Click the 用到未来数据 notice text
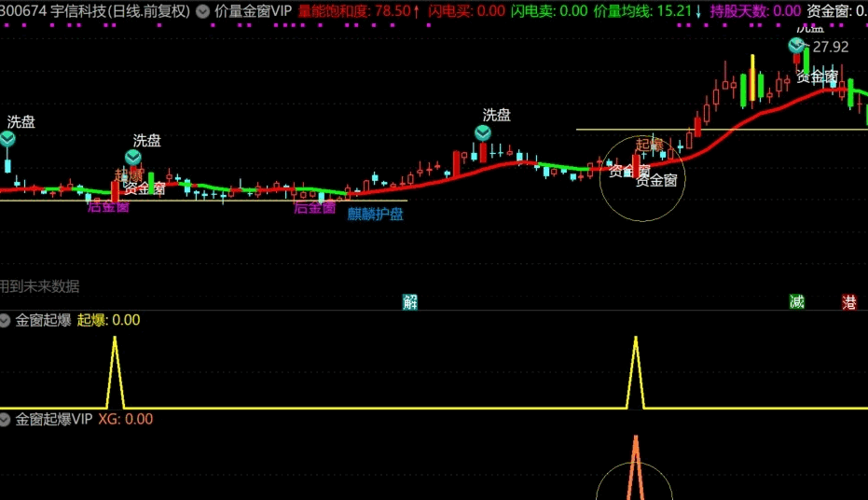The width and height of the screenshot is (868, 500). [39, 286]
